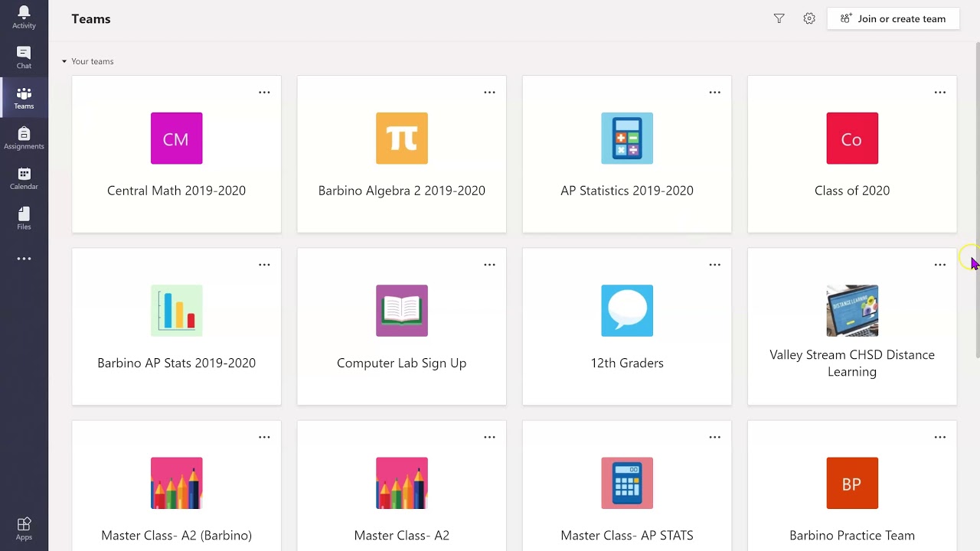
Task: Open more options for Central Math 2019-2020
Action: point(264,93)
